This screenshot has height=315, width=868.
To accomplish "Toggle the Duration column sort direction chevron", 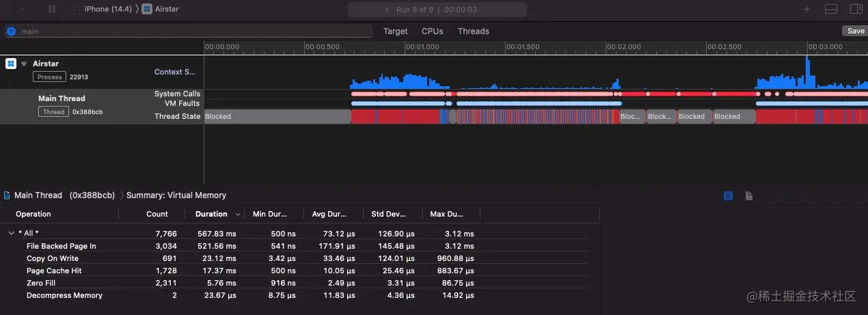I will click(238, 215).
